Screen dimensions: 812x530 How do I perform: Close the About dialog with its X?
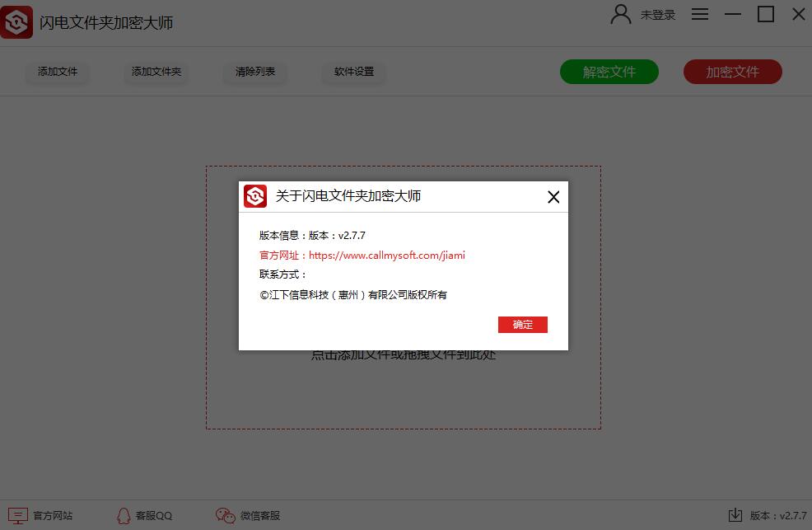(x=553, y=197)
